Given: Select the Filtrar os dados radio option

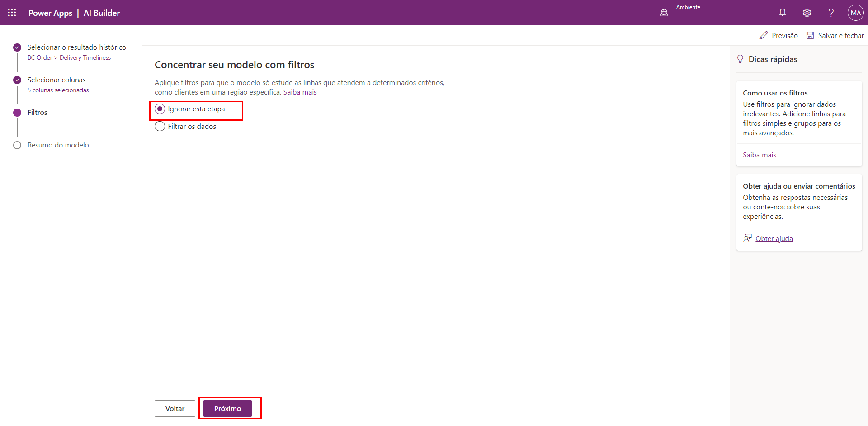Looking at the screenshot, I should [160, 126].
